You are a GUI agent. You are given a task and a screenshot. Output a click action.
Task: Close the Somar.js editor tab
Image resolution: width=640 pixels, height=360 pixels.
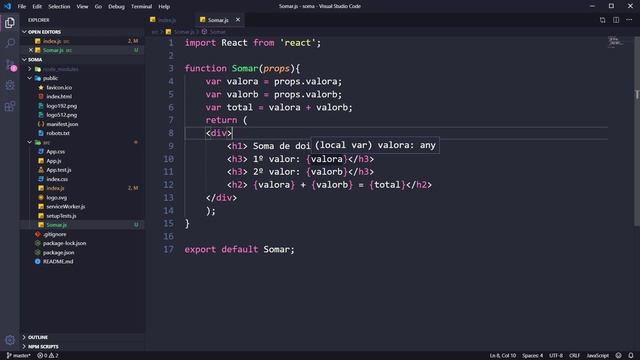238,20
